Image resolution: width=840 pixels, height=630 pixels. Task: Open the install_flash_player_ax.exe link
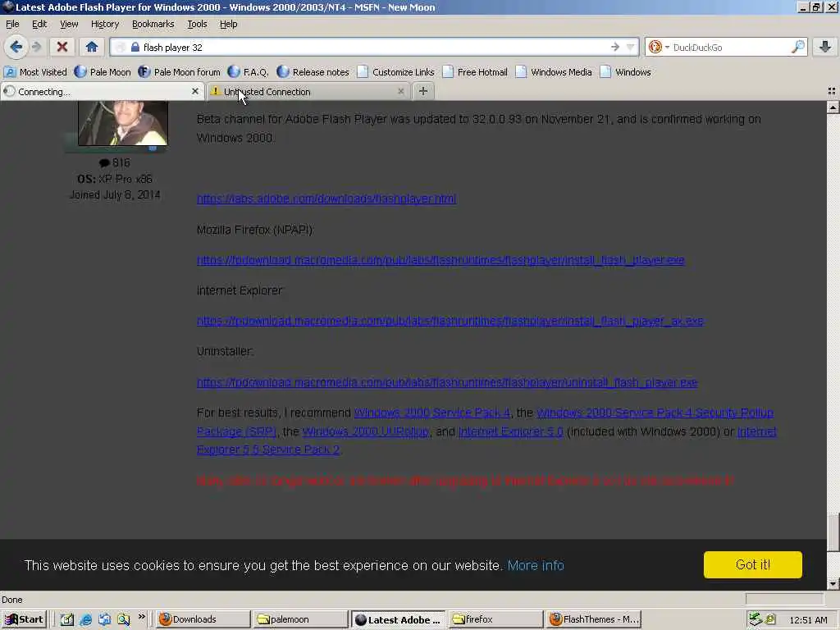[x=450, y=321]
